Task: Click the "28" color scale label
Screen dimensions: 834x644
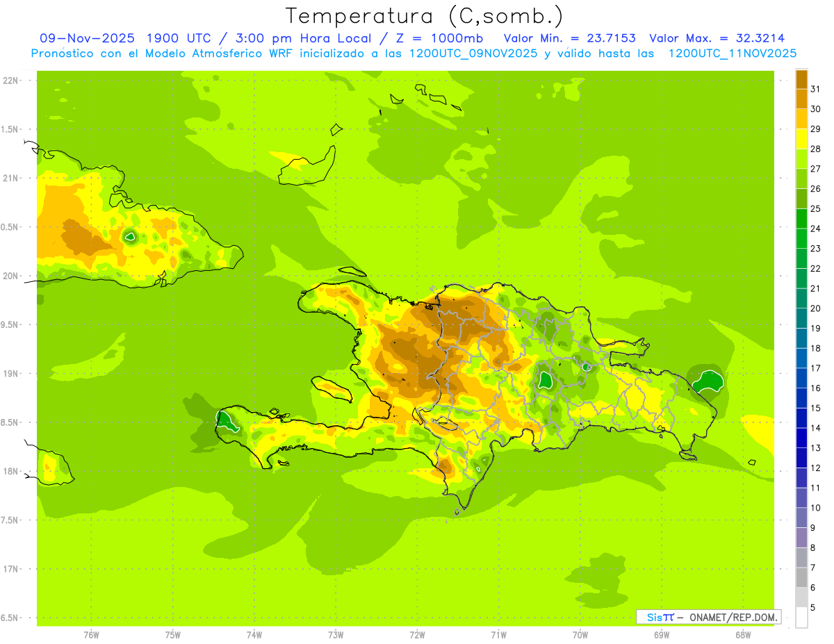Action: click(816, 148)
